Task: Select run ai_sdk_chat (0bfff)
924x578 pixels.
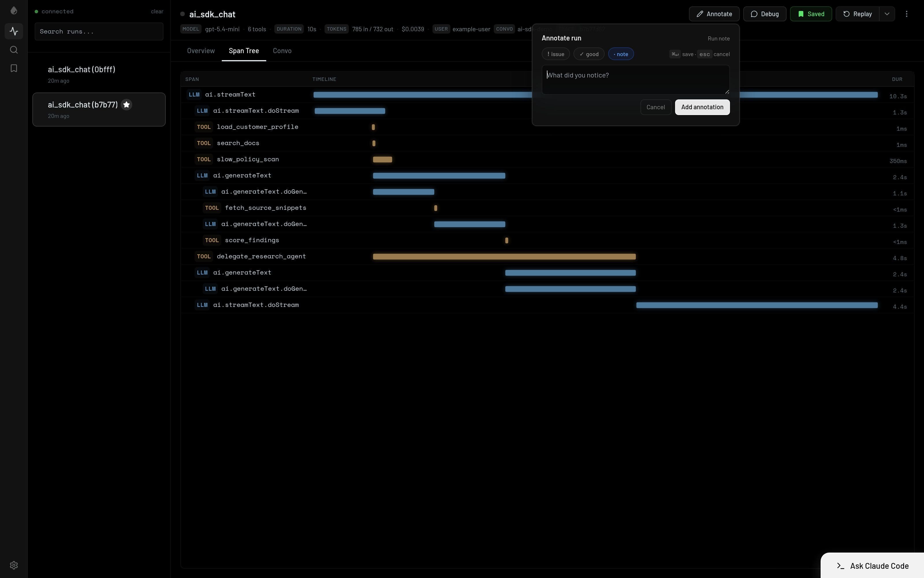Action: click(x=99, y=75)
